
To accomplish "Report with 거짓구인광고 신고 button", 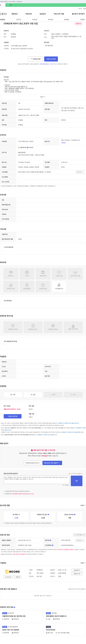I will point(80,535).
